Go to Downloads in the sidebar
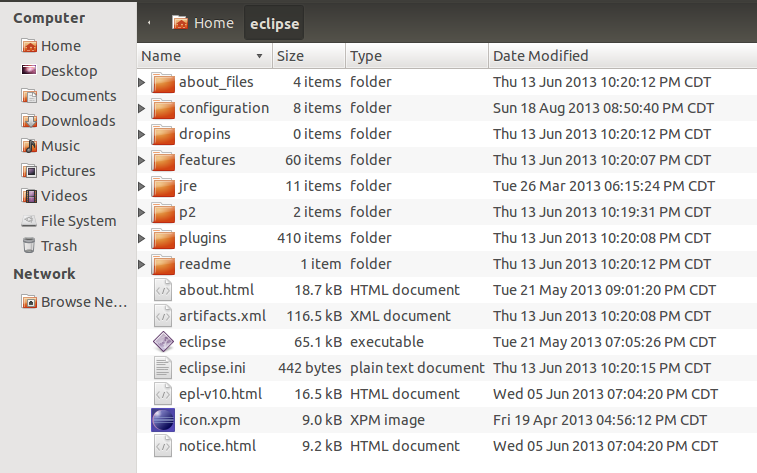Viewport: 757px width, 473px height. click(x=78, y=121)
